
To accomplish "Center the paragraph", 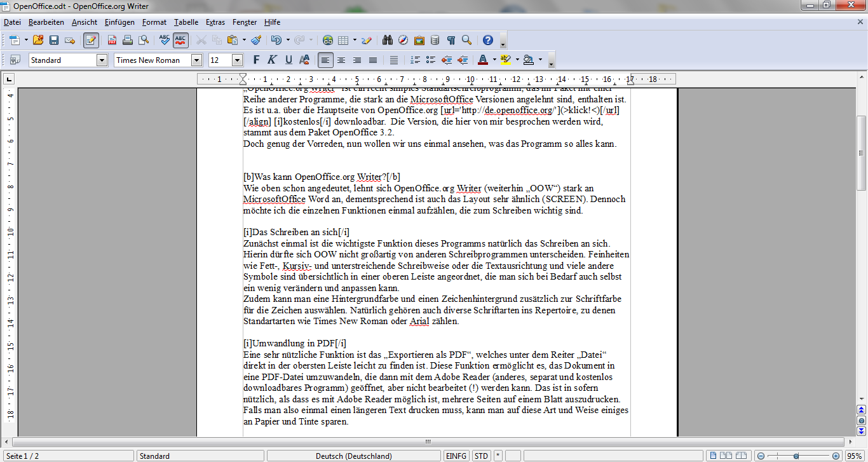I will [341, 60].
